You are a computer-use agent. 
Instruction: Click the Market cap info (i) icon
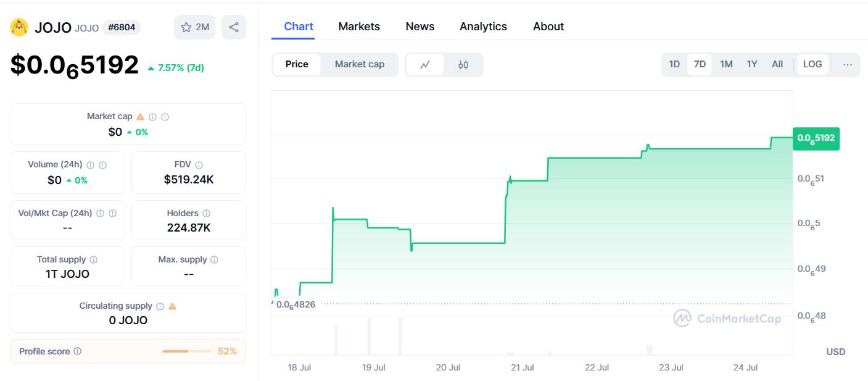tap(153, 117)
